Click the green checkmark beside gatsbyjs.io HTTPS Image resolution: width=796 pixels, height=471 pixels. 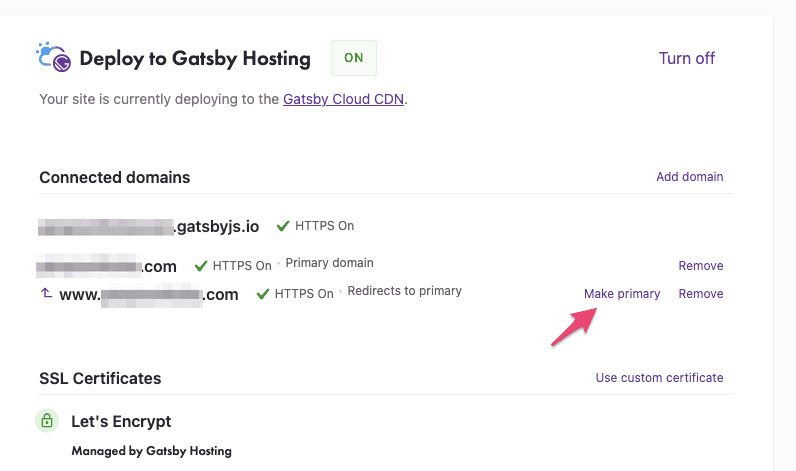click(283, 226)
